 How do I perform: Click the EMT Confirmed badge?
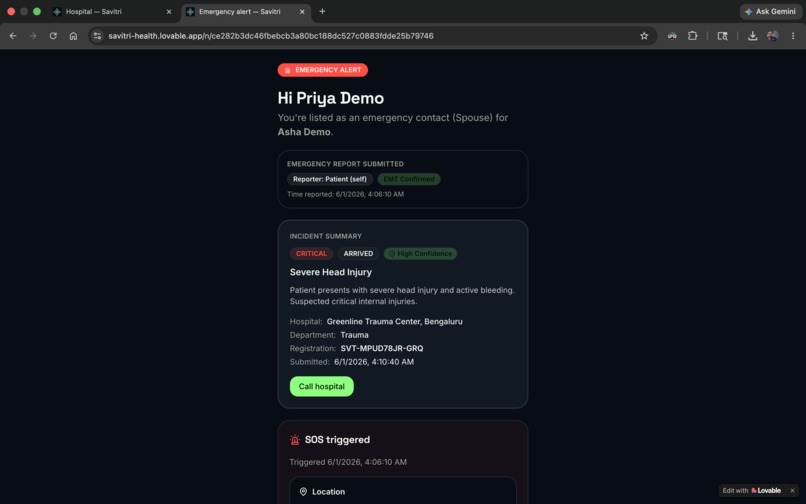click(409, 179)
